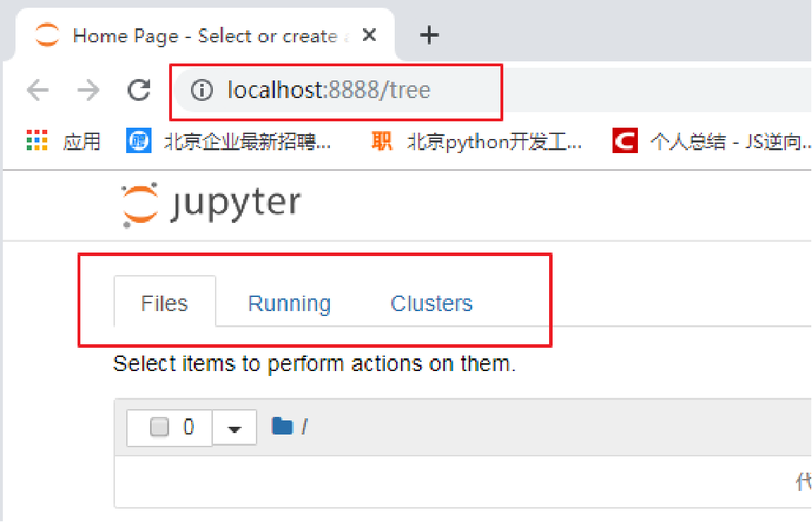812x522 pixels.
Task: Go forward with the browser forward arrow
Action: pyautogui.click(x=88, y=90)
